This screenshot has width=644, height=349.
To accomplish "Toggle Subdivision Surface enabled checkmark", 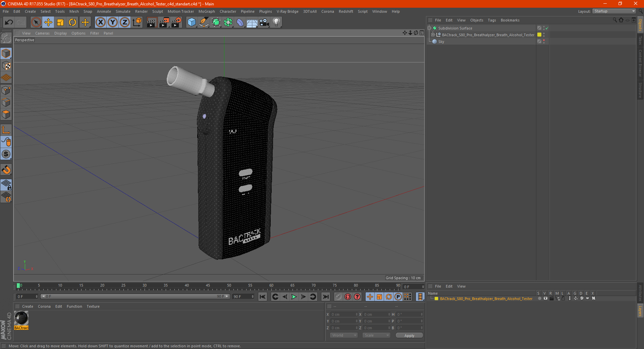I will [x=547, y=28].
